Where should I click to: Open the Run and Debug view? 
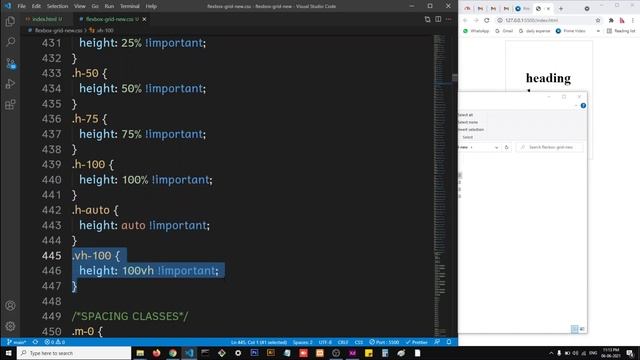pyautogui.click(x=11, y=84)
